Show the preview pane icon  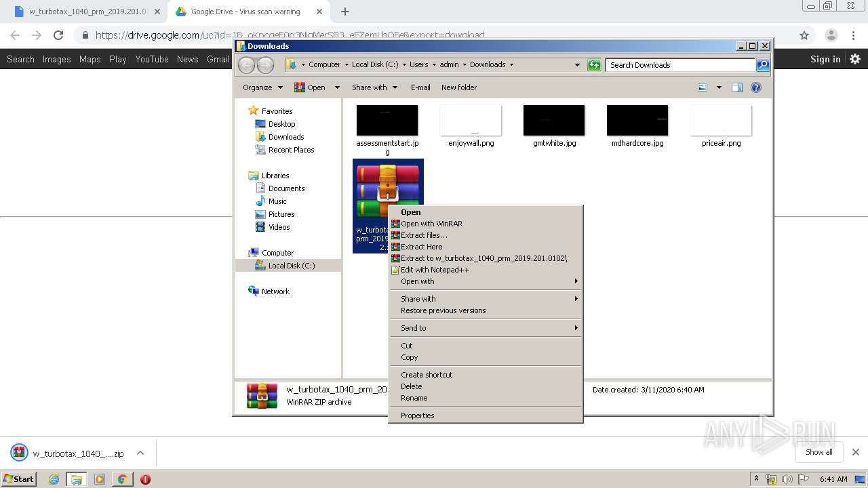tap(737, 87)
